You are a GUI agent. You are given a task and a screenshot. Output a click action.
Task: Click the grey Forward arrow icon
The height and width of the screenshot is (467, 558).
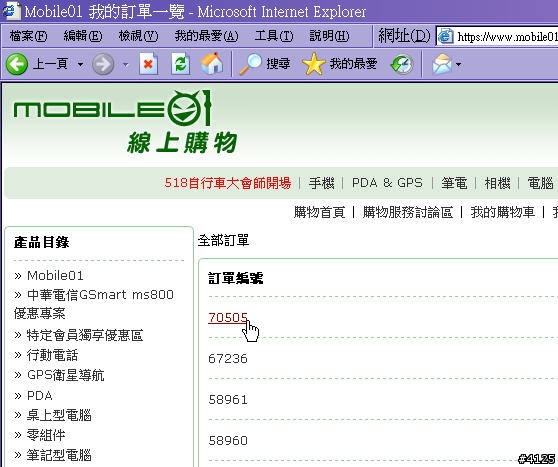click(103, 64)
